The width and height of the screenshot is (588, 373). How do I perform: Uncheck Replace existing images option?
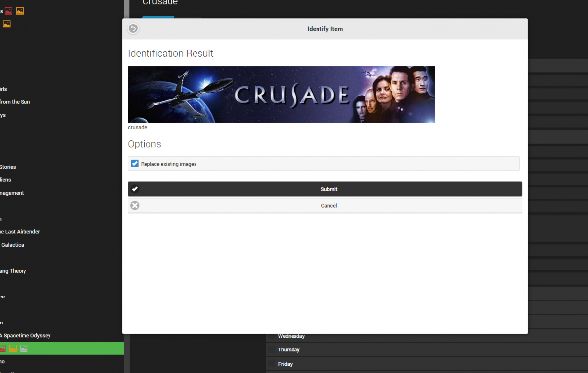(135, 164)
